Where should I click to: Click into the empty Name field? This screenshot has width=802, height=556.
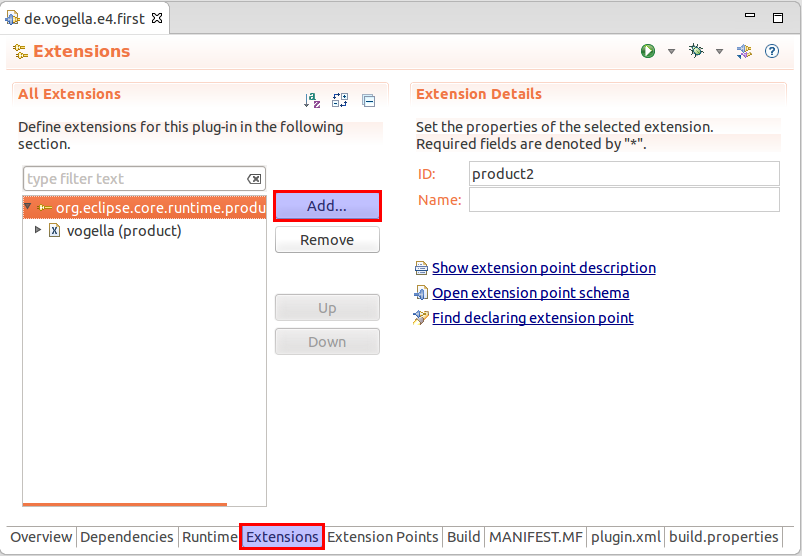coord(624,199)
